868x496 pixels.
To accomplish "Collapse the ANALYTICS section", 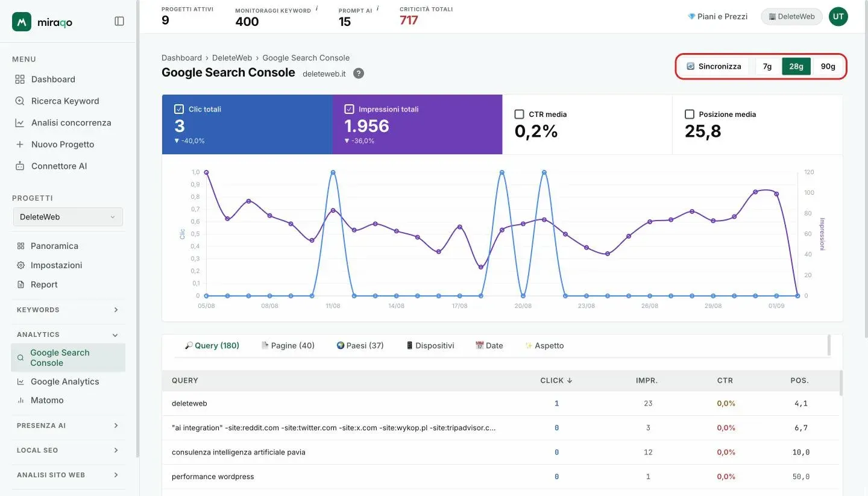I will tap(68, 334).
